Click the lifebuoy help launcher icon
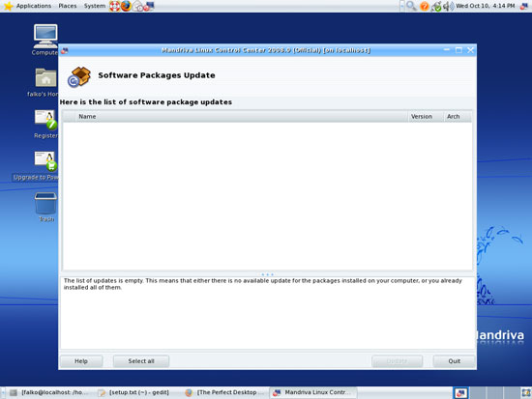532x399 pixels. tap(115, 6)
